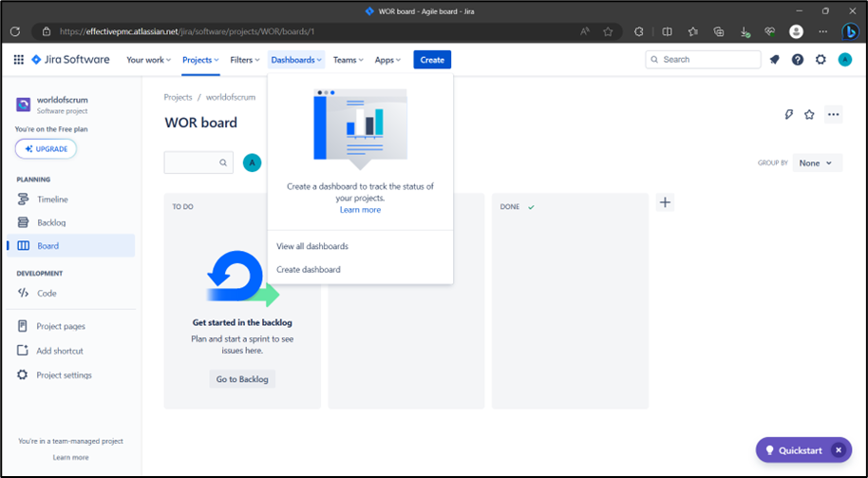Open browser downloads icon
Screen dimensions: 868x478
[x=745, y=32]
